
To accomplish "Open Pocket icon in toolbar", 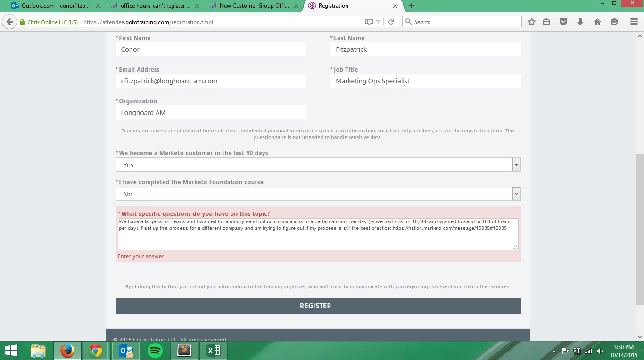I will click(x=563, y=22).
